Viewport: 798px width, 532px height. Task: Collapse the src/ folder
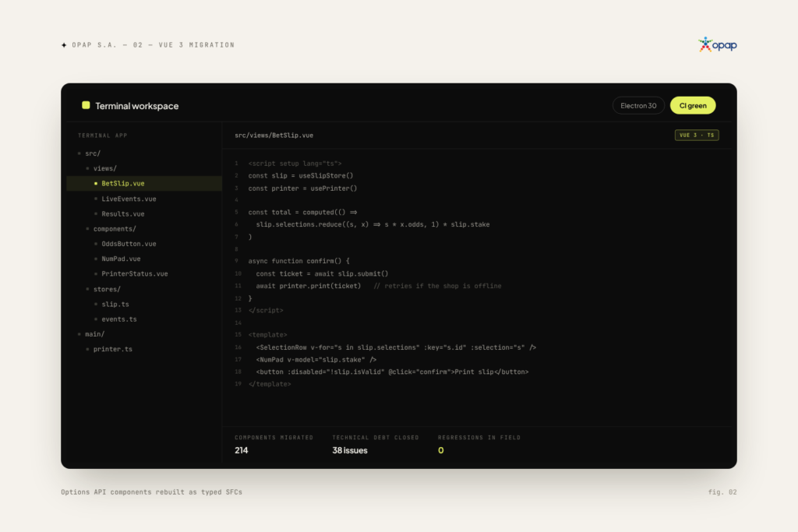[x=92, y=153]
